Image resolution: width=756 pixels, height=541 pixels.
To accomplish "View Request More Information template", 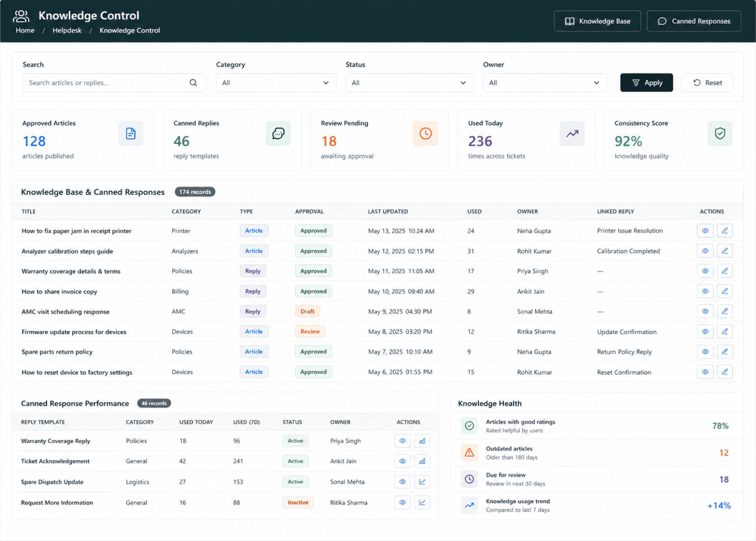I will [x=402, y=502].
